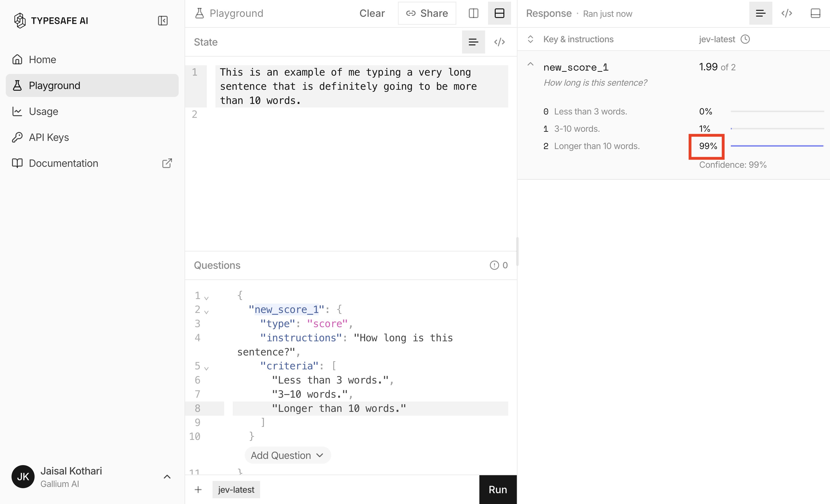This screenshot has height=504, width=830.
Task: Toggle the Response bottom panel layout icon
Action: point(815,13)
